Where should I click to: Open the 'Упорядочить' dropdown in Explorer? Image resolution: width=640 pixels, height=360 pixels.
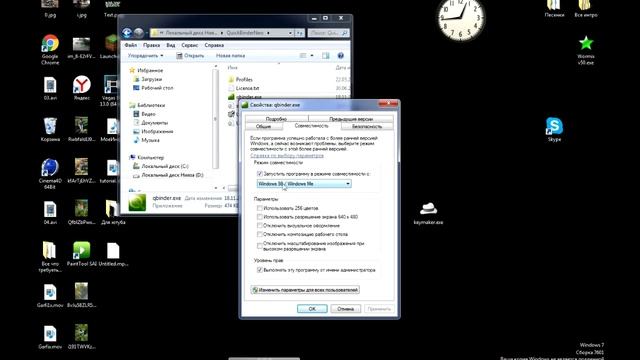click(145, 56)
